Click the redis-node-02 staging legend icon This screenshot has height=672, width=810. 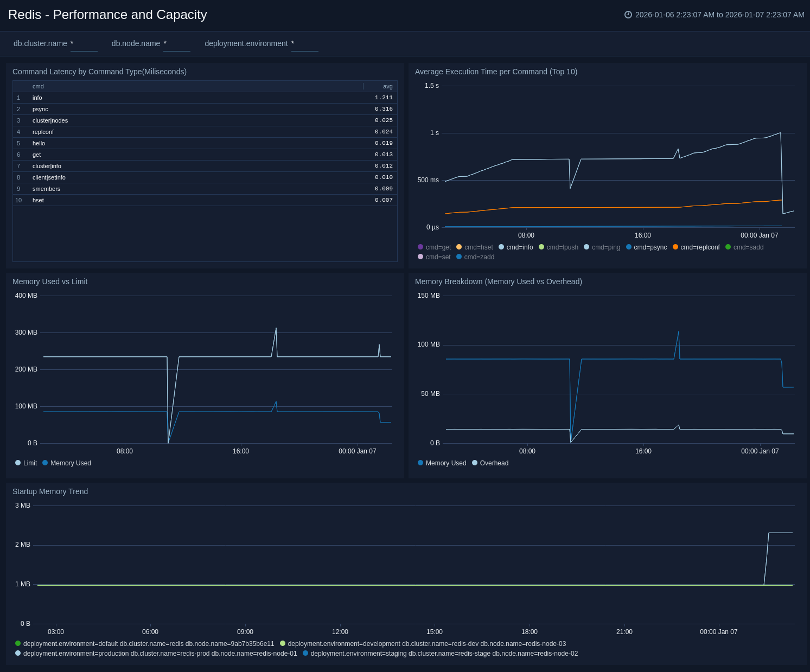[x=305, y=653]
